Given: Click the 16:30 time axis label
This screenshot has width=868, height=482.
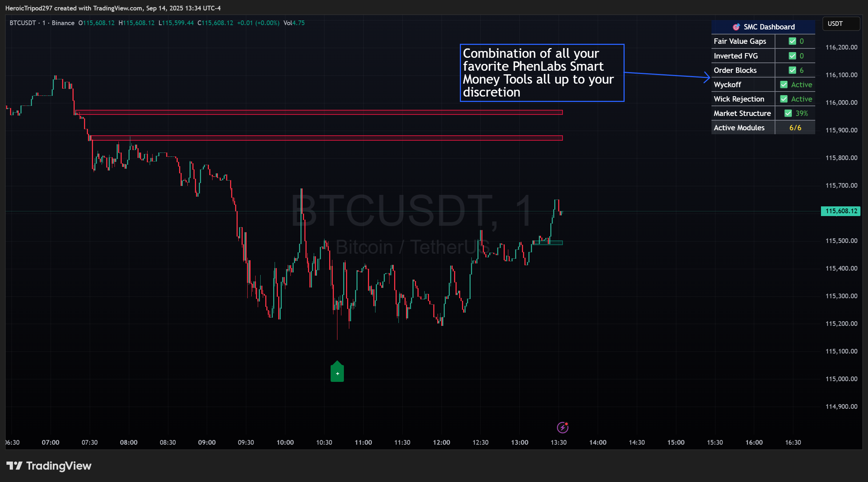Looking at the screenshot, I should click(793, 443).
